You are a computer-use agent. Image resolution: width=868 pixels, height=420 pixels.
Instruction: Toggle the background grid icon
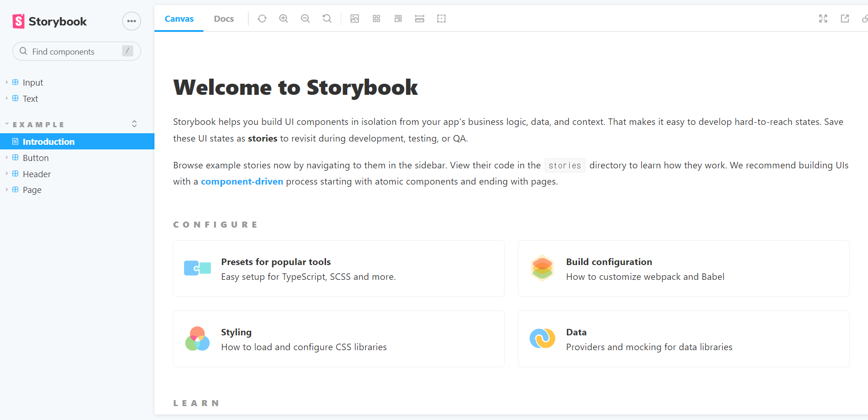[376, 19]
